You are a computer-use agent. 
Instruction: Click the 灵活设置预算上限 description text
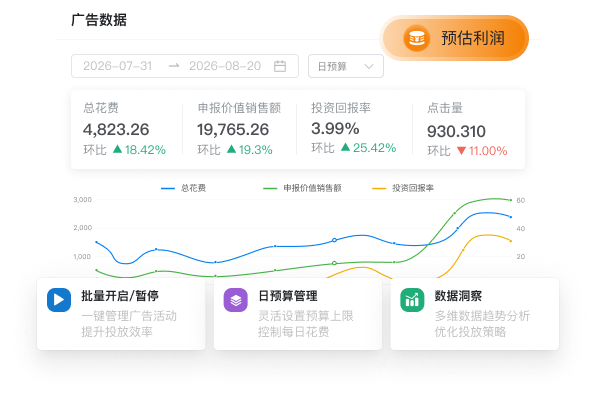[x=306, y=316]
